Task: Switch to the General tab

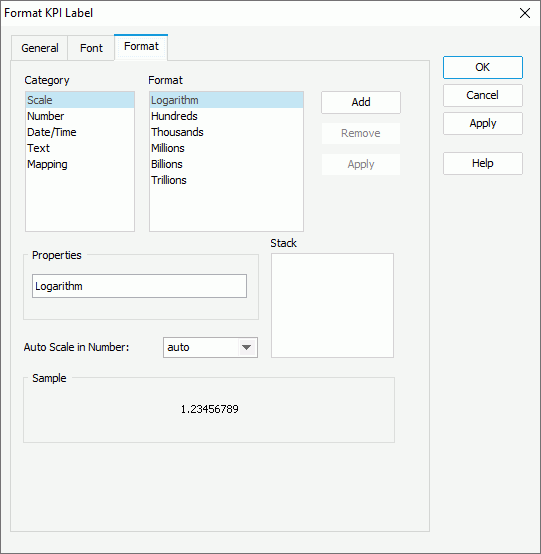Action: coord(40,48)
